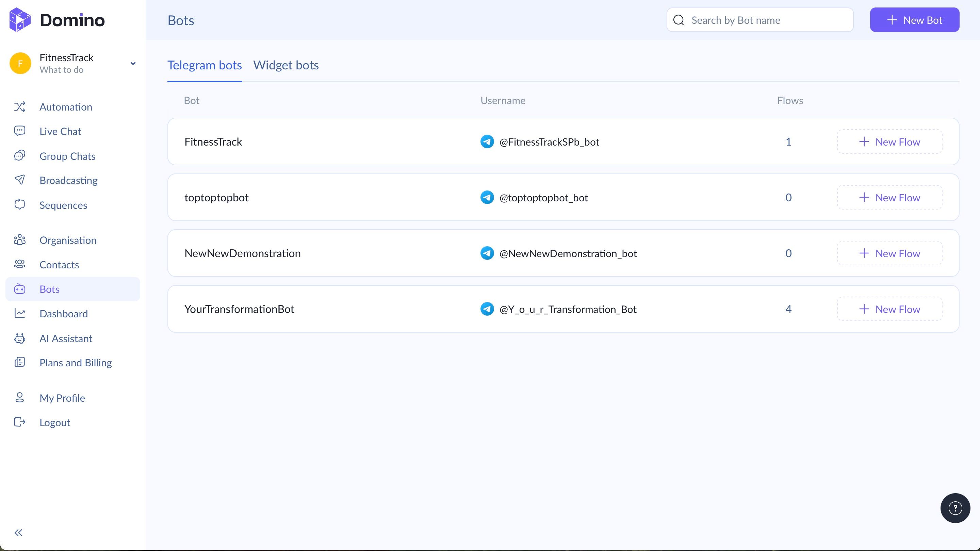Click the Group Chats bubbles icon
Screen dimensions: 980x551
tap(20, 156)
